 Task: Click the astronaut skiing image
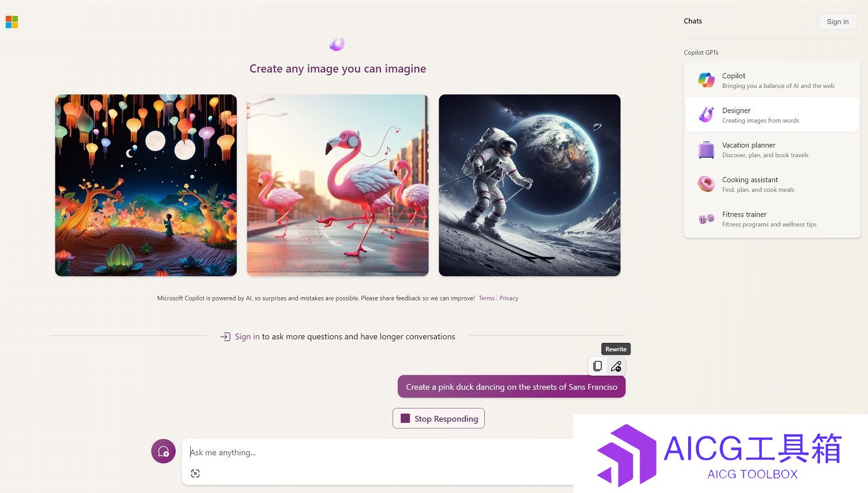pyautogui.click(x=529, y=185)
